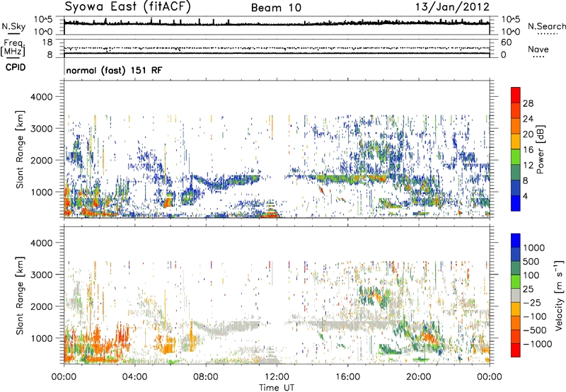Click the "28" label on the power colorbar
The width and height of the screenshot is (566, 392).
pyautogui.click(x=528, y=103)
